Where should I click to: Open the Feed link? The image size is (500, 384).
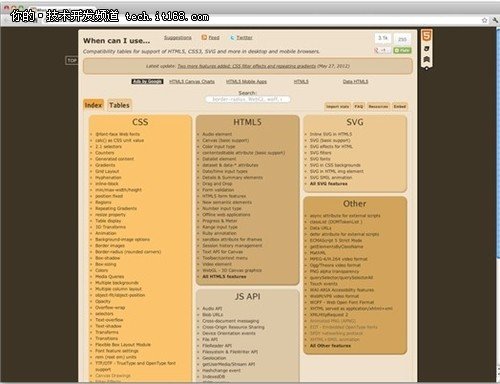coord(214,38)
